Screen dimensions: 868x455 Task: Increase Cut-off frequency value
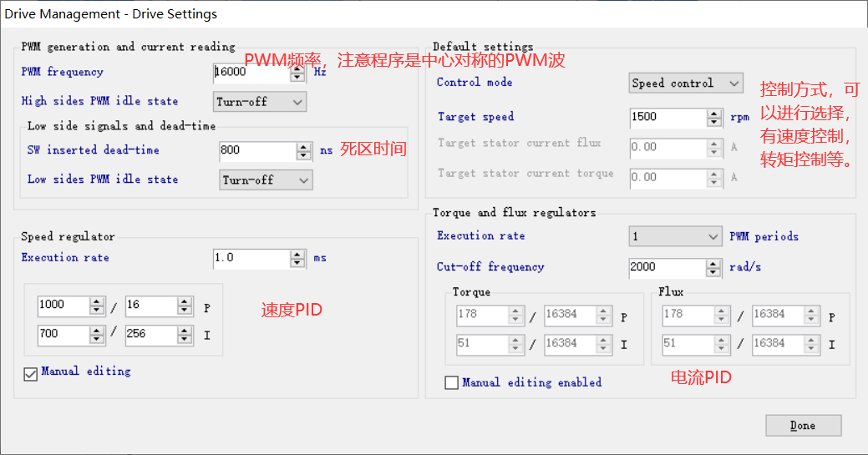click(x=713, y=264)
